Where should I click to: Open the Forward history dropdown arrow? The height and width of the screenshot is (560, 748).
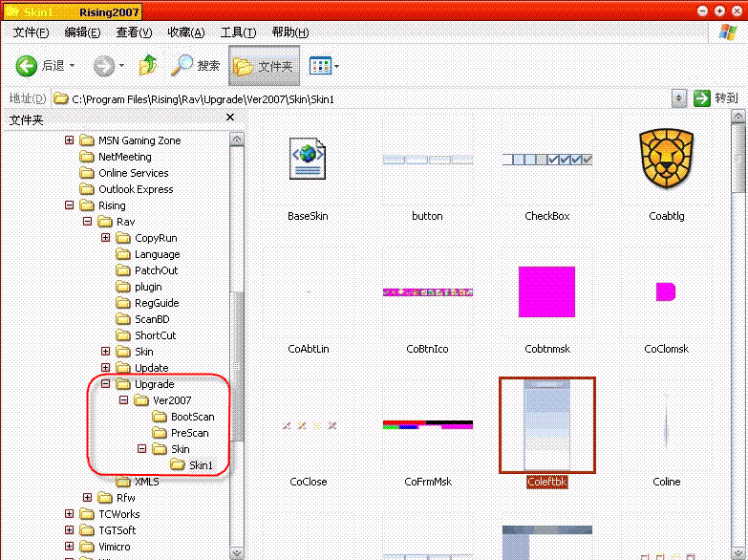click(x=121, y=65)
